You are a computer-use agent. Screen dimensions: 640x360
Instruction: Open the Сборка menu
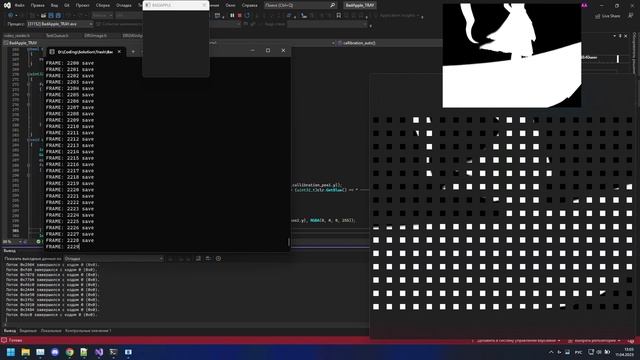[x=102, y=5]
